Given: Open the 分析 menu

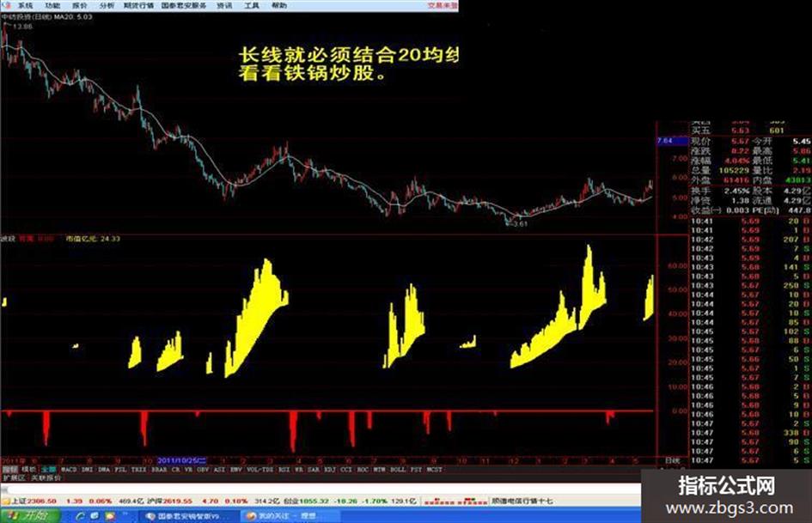Looking at the screenshot, I should click(x=107, y=6).
